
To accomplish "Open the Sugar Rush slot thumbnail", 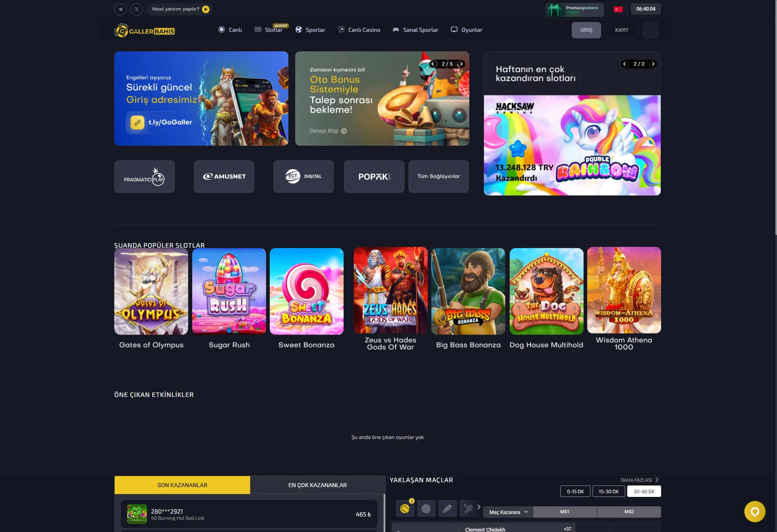I will click(229, 291).
